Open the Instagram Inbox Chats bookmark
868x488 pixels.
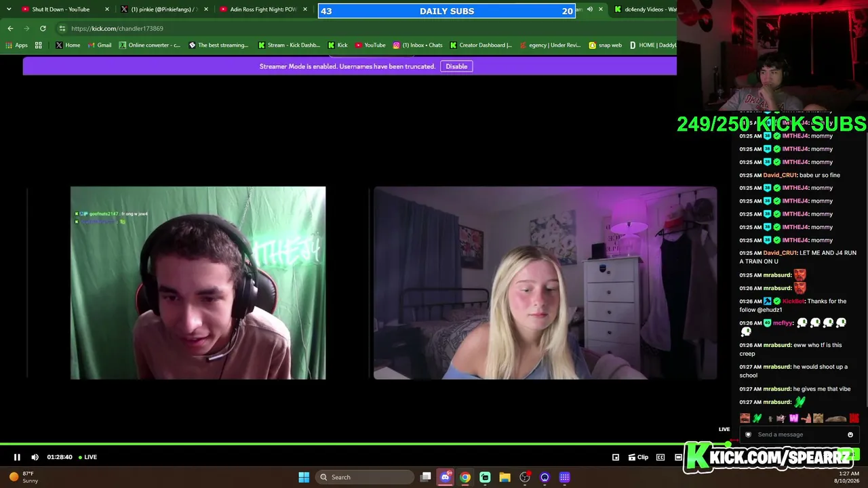point(418,45)
